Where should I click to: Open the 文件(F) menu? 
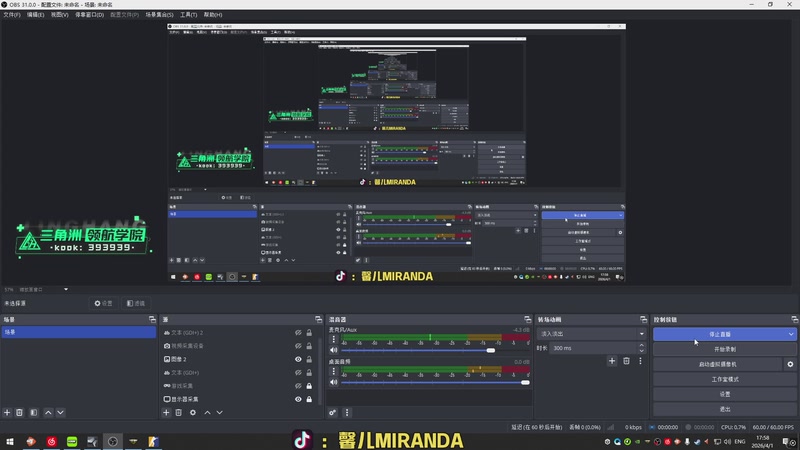(12, 15)
